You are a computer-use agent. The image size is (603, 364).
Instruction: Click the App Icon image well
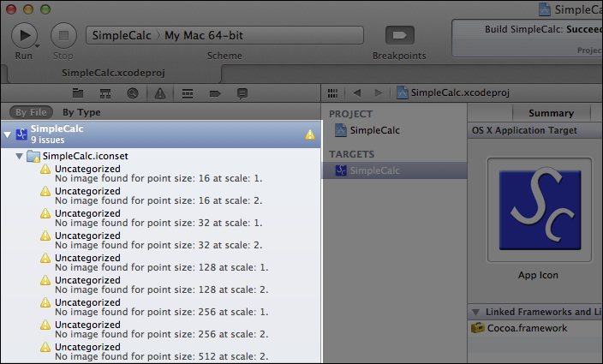pos(540,210)
